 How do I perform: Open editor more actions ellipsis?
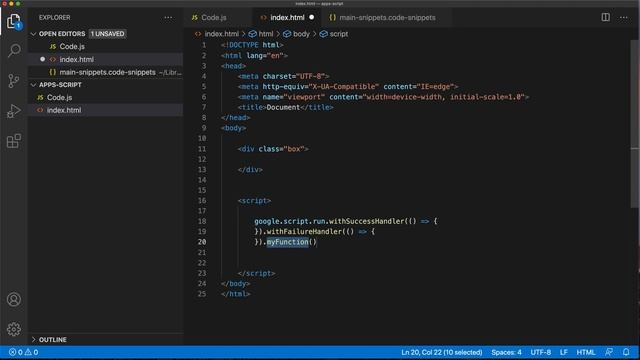[624, 18]
